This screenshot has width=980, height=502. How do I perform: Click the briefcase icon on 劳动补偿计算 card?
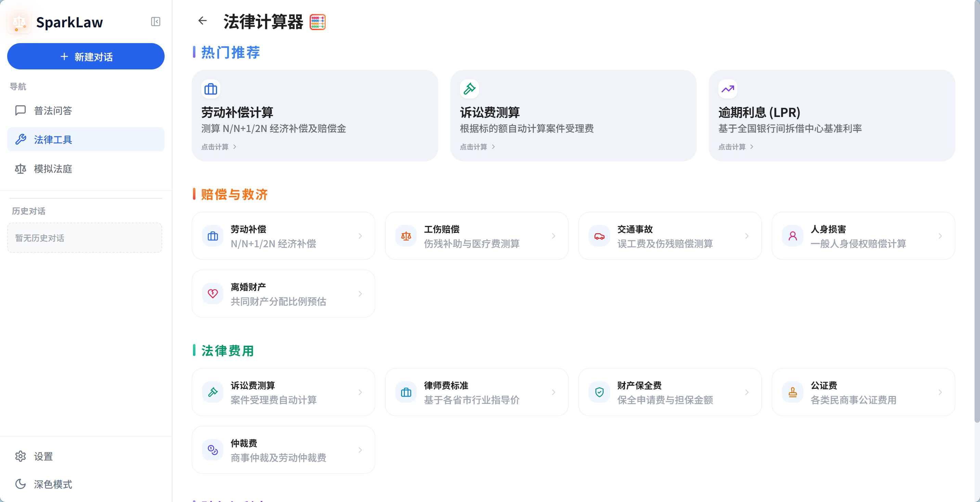(x=211, y=89)
